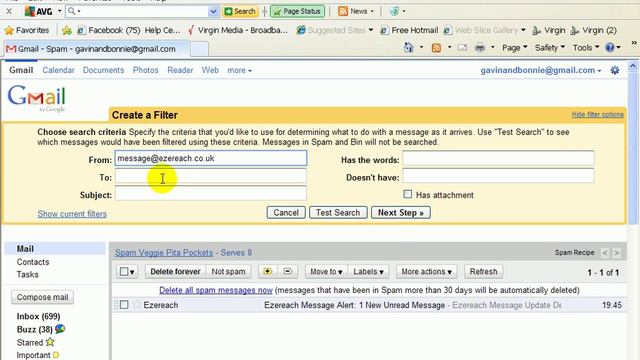
Task: Click the green AVG Search button
Action: pyautogui.click(x=240, y=11)
